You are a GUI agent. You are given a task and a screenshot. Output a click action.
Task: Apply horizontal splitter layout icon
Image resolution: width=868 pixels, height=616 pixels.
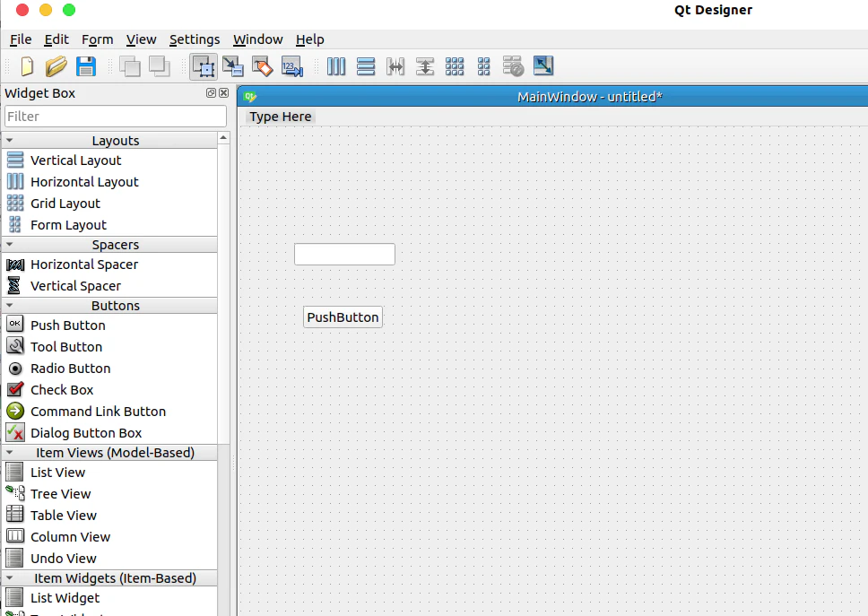pyautogui.click(x=395, y=66)
